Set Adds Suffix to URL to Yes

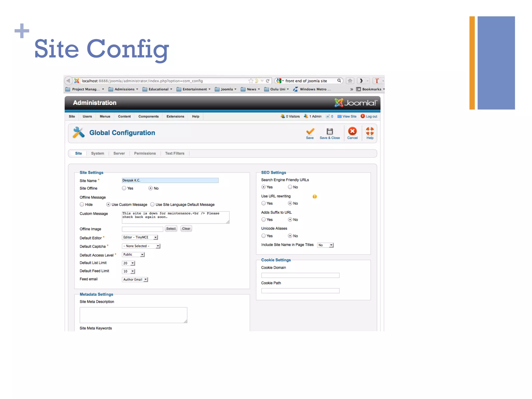[263, 220]
